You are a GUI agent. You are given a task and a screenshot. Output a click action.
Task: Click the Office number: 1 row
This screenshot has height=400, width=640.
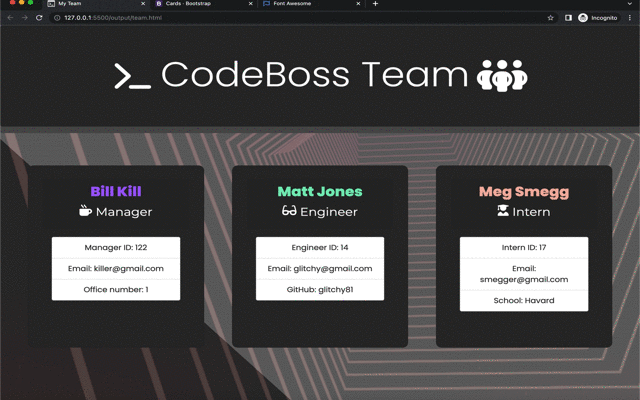pyautogui.click(x=116, y=290)
